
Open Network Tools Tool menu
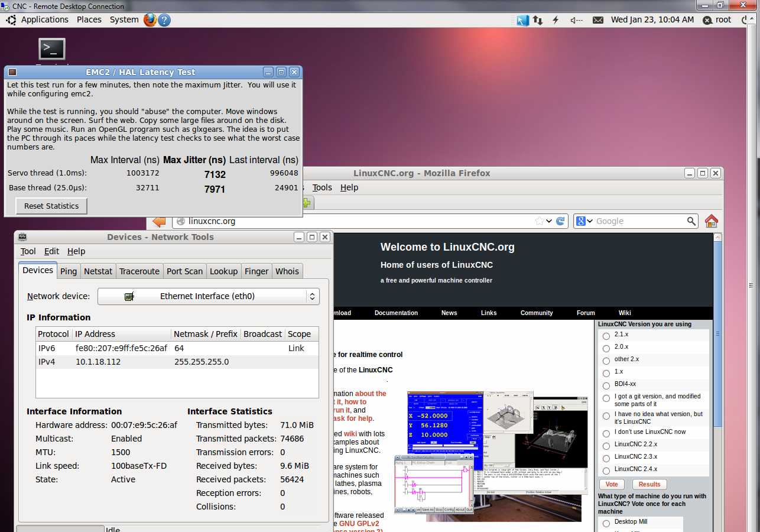tap(28, 251)
